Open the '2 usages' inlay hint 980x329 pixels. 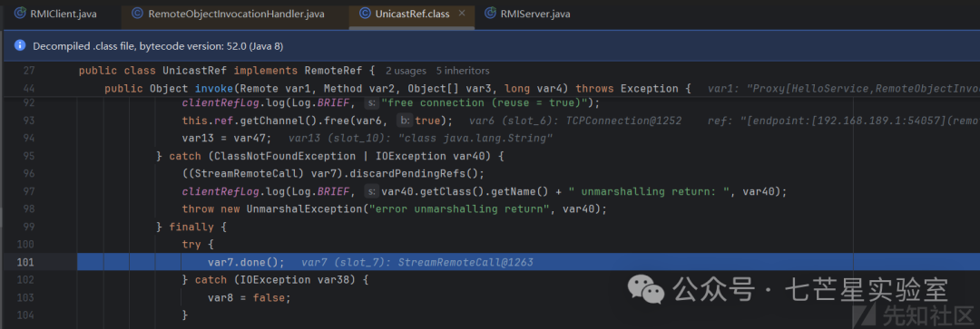tap(406, 71)
